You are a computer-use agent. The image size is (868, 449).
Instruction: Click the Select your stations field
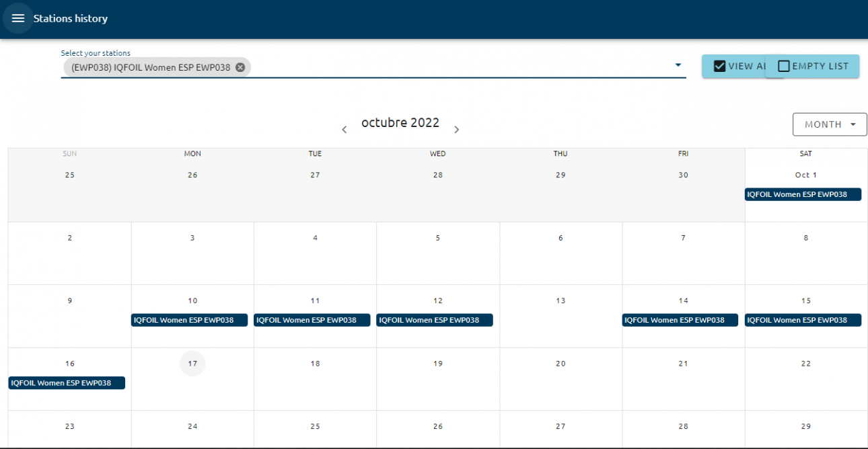(x=458, y=67)
